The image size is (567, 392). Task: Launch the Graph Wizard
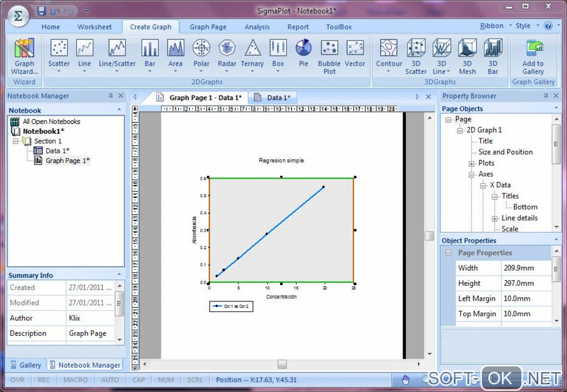pyautogui.click(x=24, y=56)
